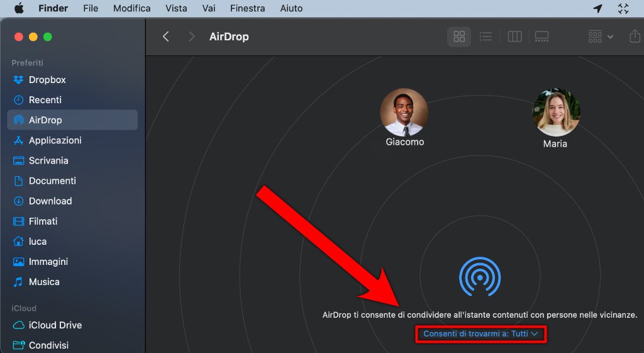Click the iCloud Drive cloud icon
This screenshot has width=644, height=353.
[x=18, y=325]
